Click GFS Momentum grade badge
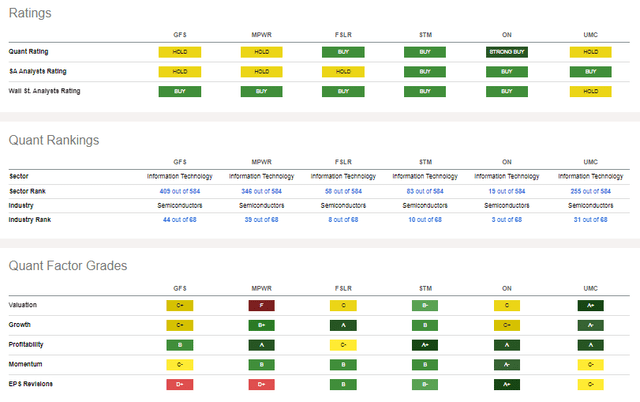The image size is (640, 402). [x=180, y=364]
